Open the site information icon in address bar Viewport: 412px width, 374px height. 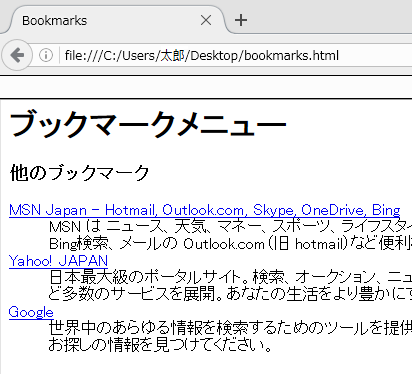coord(46,55)
